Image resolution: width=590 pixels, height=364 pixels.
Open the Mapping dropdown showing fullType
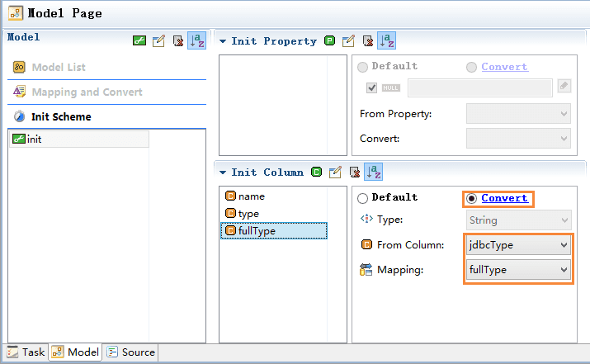[518, 270]
